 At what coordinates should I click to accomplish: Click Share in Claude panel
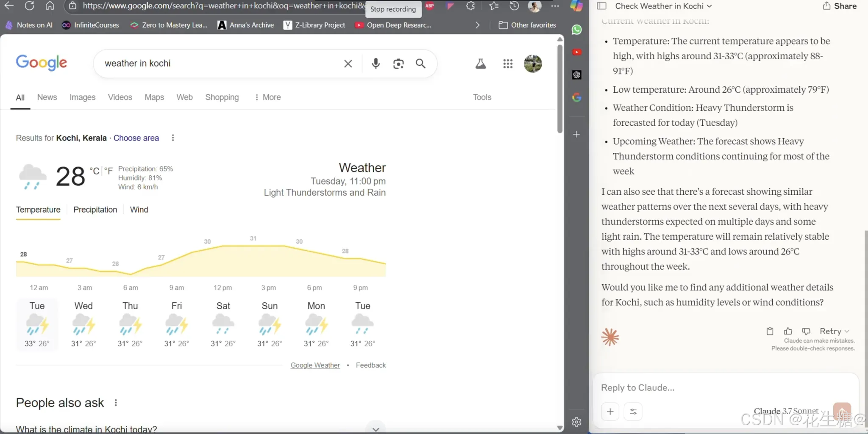840,6
